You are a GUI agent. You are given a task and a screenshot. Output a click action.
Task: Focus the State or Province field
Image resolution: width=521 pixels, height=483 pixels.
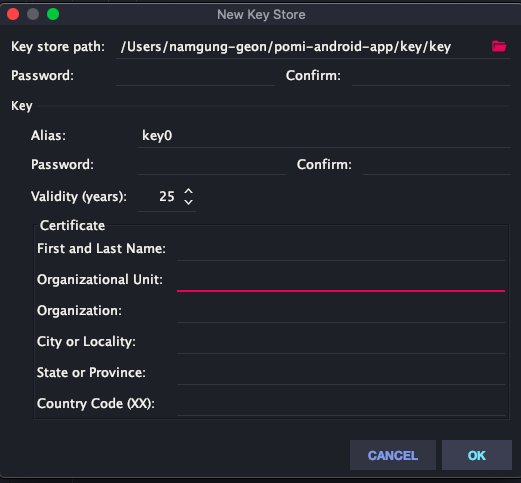pyautogui.click(x=341, y=373)
